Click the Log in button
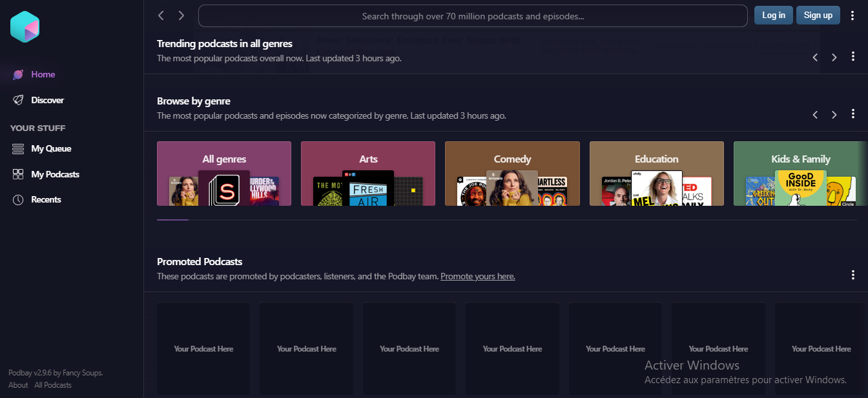The image size is (868, 398). pos(774,15)
